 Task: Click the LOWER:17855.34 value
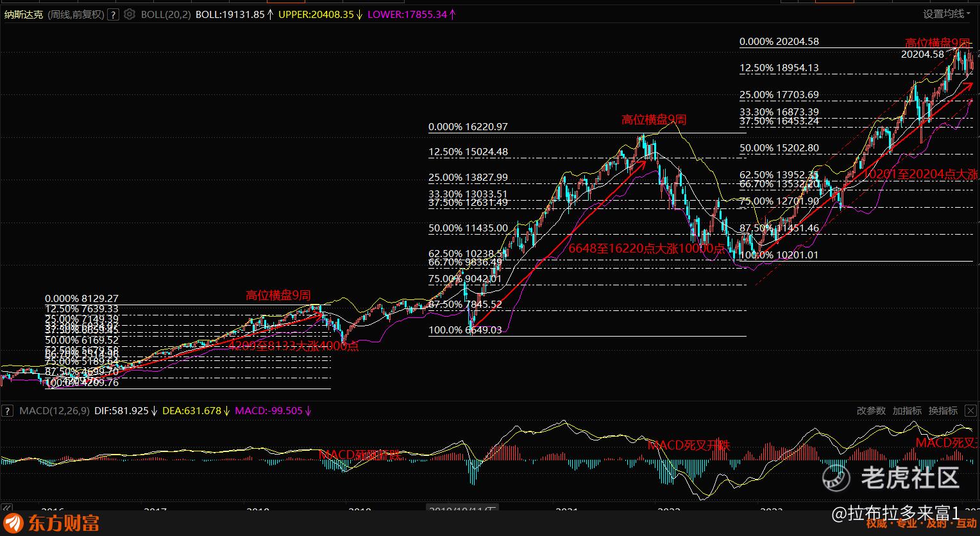pos(407,14)
